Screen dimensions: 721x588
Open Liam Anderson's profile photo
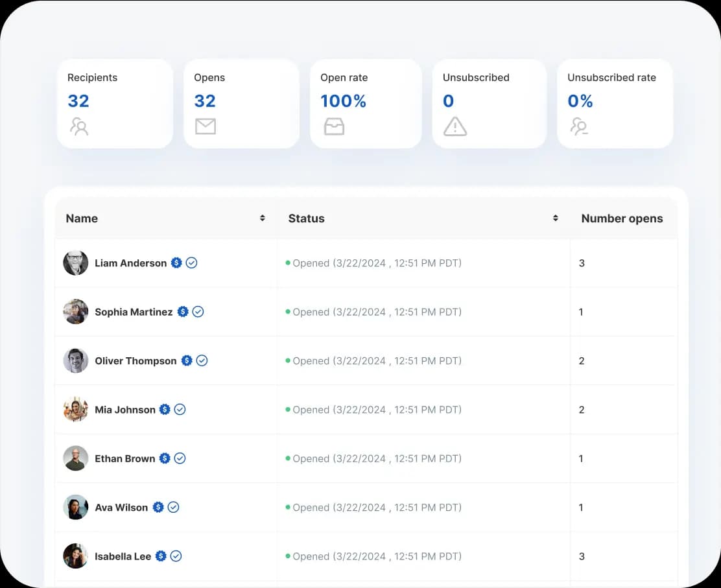click(x=76, y=263)
